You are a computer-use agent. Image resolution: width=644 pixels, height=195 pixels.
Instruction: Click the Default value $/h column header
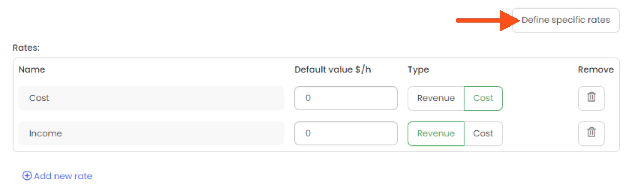(332, 70)
